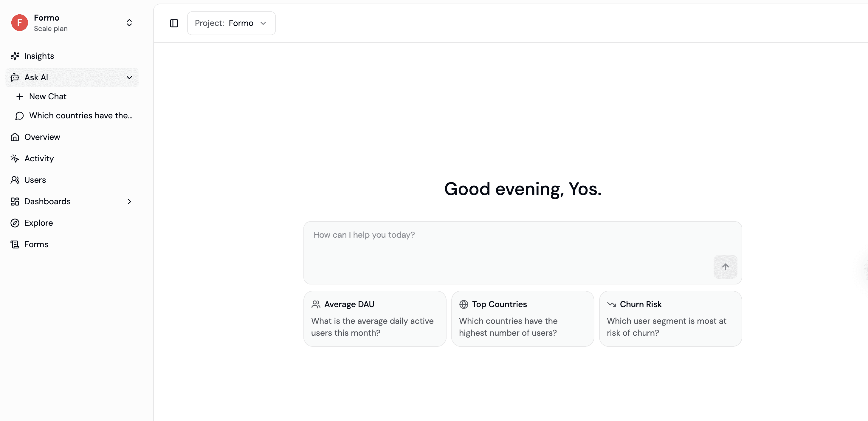Click the Dashboards grid icon
The image size is (868, 421).
coord(15,202)
